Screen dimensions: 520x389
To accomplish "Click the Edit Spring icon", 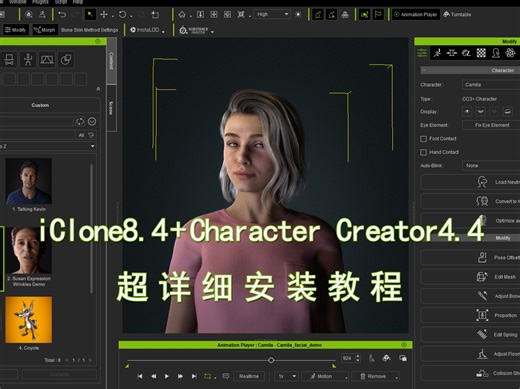I will pos(482,334).
